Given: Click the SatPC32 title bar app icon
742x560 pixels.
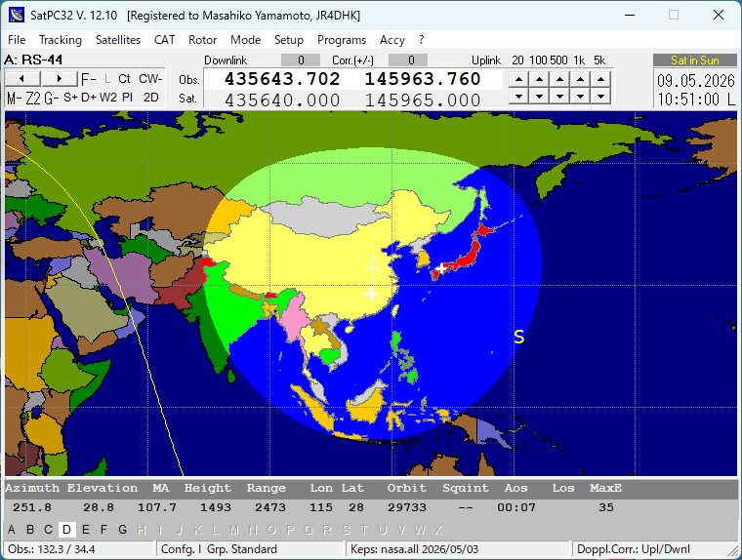Looking at the screenshot, I should pos(16,15).
